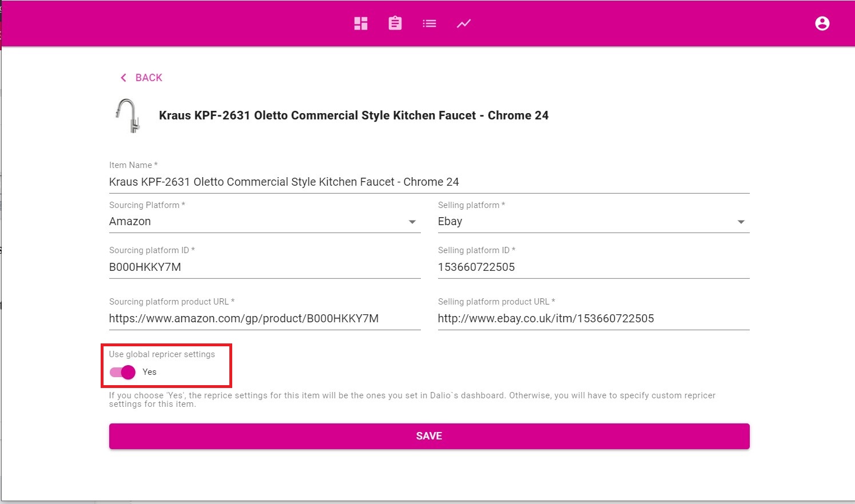Click the 'Yes' text beside the toggle

tap(149, 372)
